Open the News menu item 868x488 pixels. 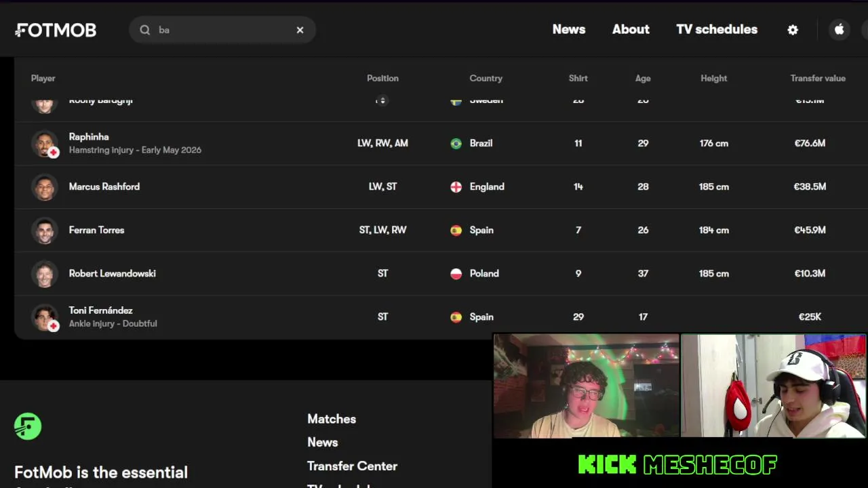click(x=568, y=29)
